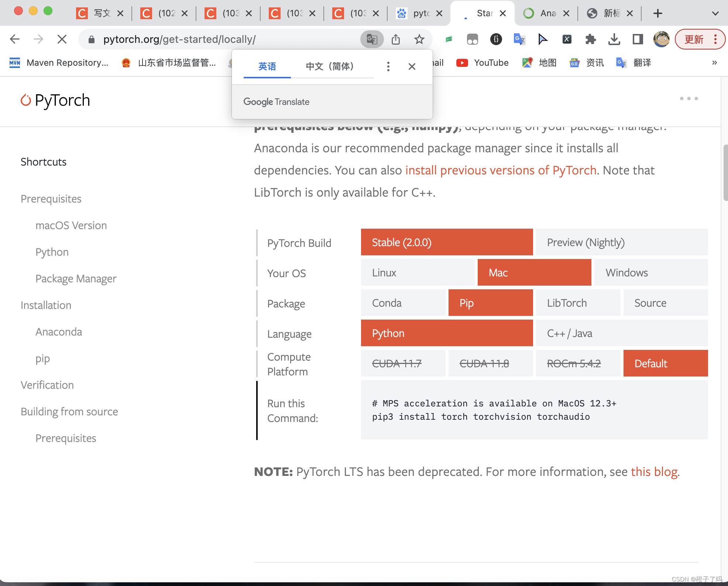Screen dimensions: 728x586
Task: Open translate popup three-dot options menu
Action: point(388,67)
